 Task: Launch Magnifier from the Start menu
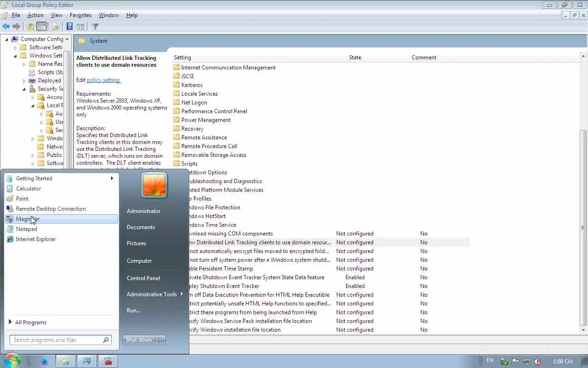click(61, 219)
